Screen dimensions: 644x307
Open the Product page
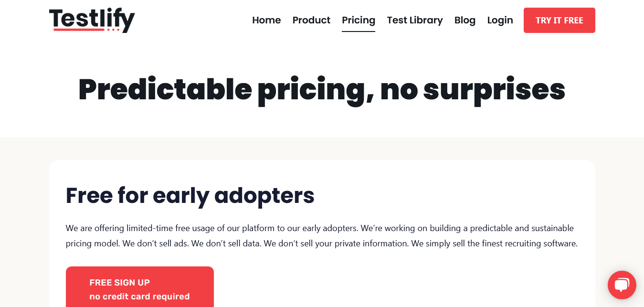tap(311, 20)
